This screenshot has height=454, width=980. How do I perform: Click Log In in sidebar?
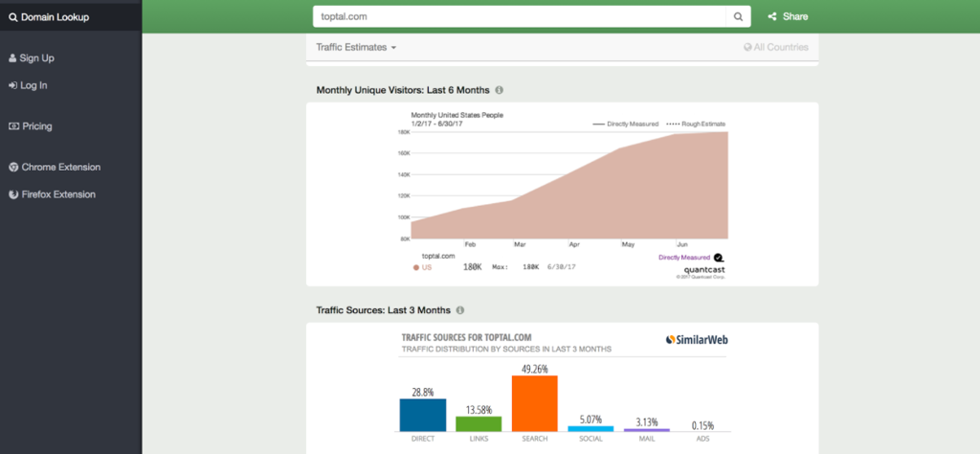28,85
